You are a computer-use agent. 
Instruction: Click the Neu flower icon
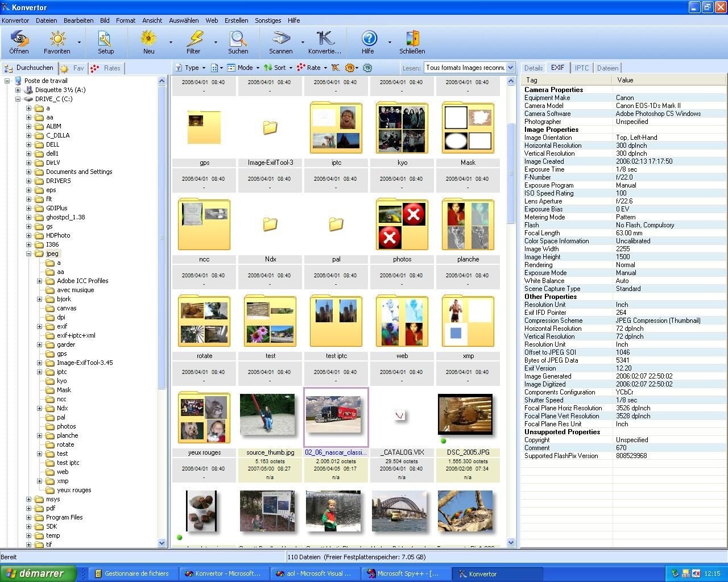coord(148,43)
